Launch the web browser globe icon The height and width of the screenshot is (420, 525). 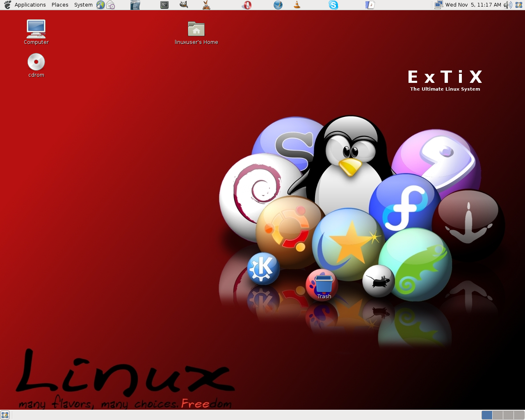pyautogui.click(x=100, y=5)
